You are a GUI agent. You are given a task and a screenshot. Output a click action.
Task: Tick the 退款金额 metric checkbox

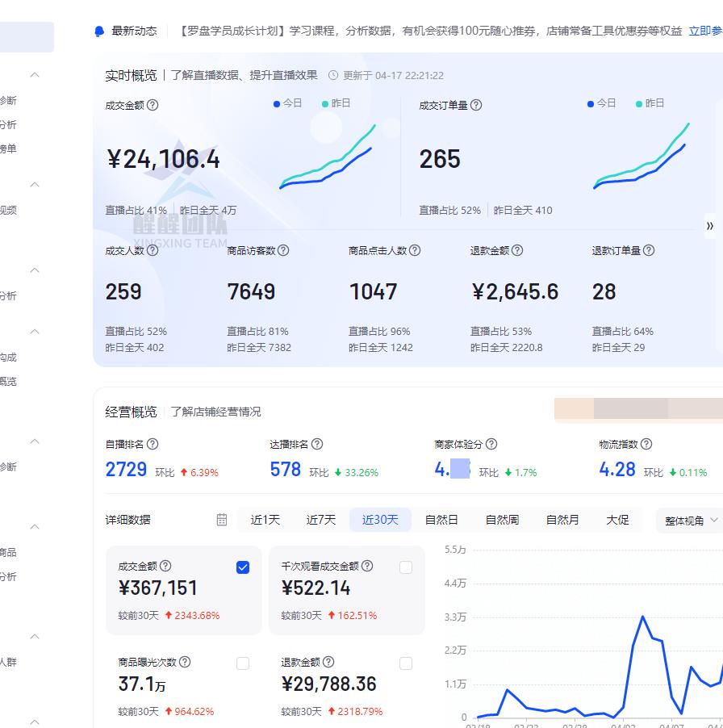406,663
